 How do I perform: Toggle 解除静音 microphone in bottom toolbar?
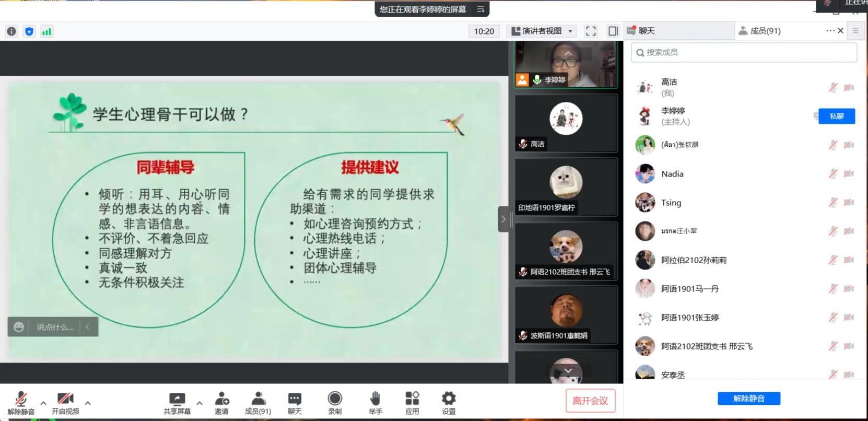pos(21,400)
